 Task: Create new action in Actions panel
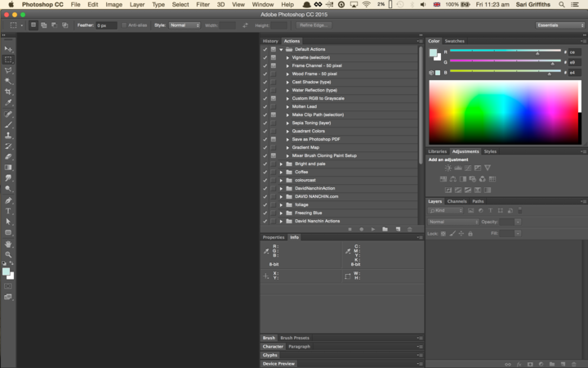pyautogui.click(x=398, y=229)
